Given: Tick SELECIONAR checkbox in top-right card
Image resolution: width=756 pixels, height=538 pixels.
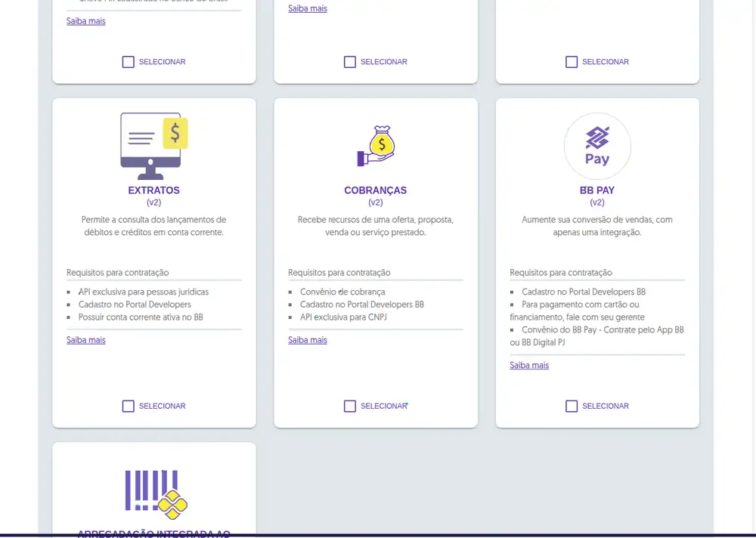Looking at the screenshot, I should (x=572, y=62).
